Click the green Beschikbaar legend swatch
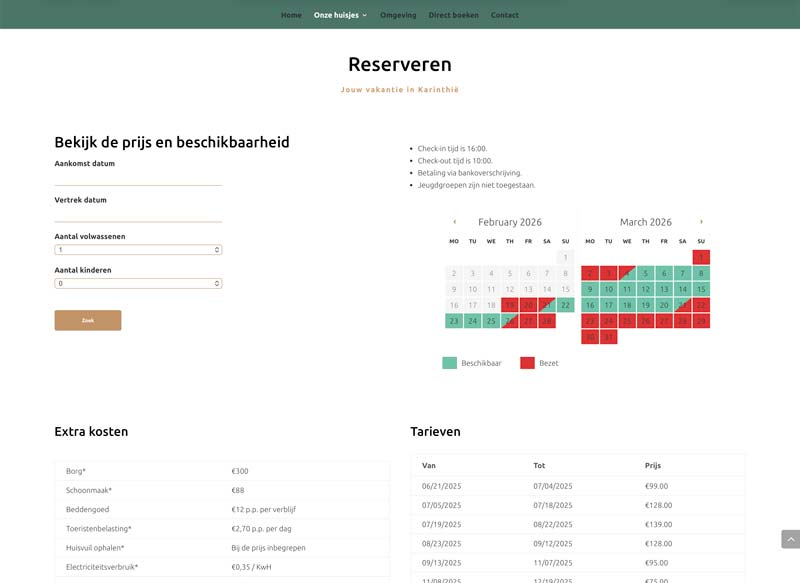Screen dimensions: 800x583 449,363
